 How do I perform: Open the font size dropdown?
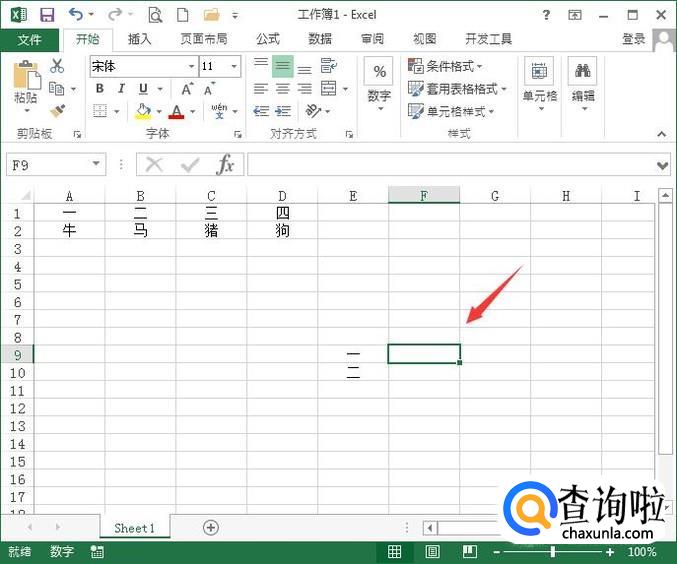click(x=234, y=66)
